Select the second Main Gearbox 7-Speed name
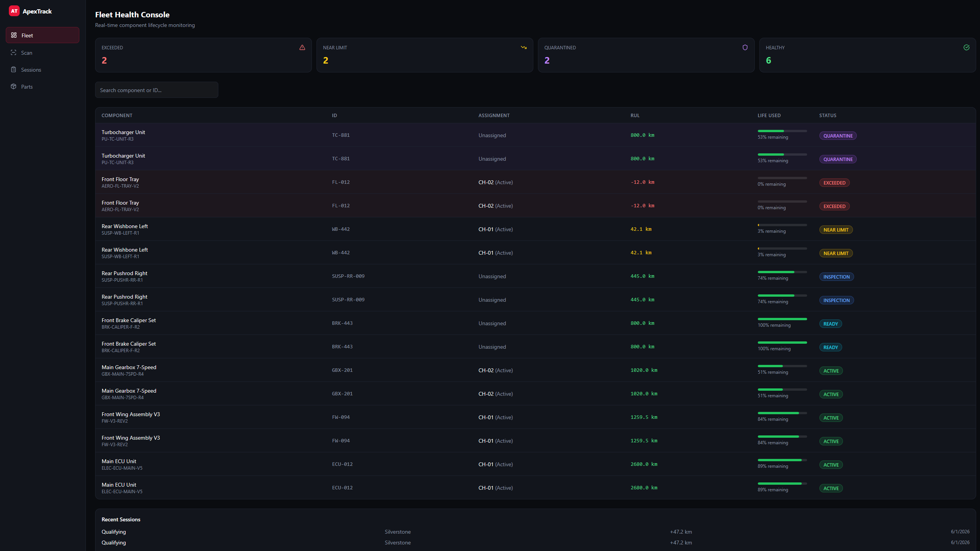Image resolution: width=980 pixels, height=551 pixels. [x=129, y=391]
